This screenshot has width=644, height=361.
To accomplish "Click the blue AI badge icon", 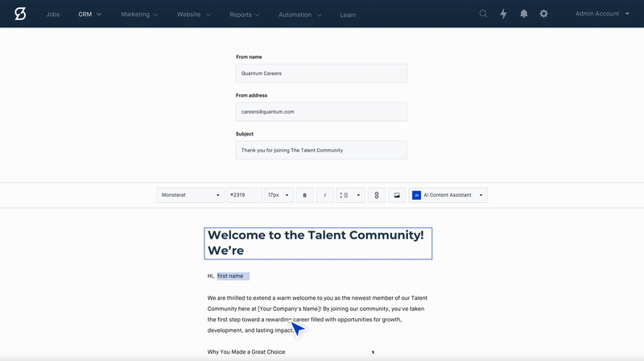I will point(416,195).
